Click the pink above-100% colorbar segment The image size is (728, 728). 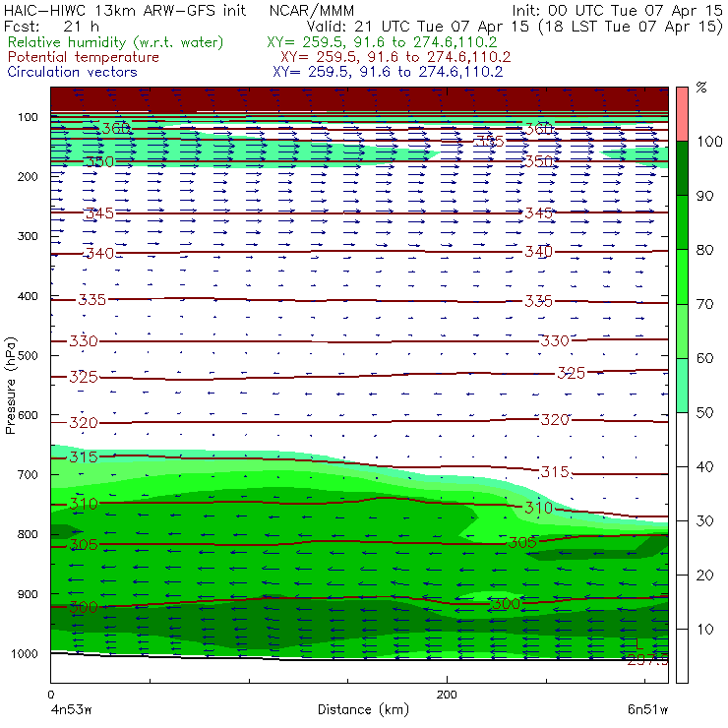(x=682, y=114)
